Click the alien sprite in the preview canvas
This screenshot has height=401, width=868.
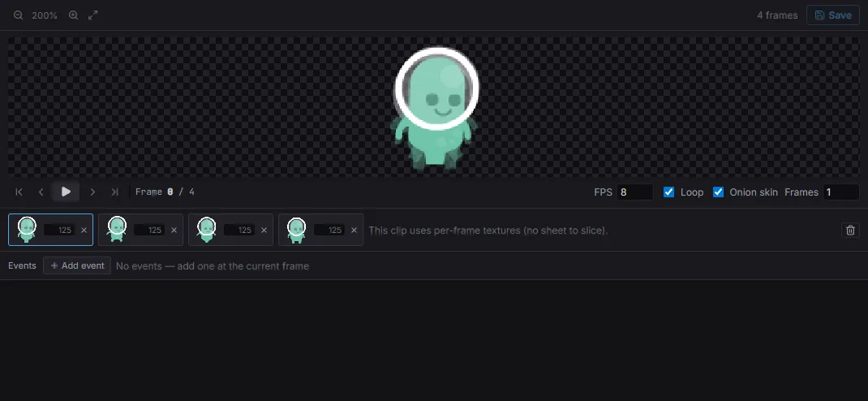point(436,107)
